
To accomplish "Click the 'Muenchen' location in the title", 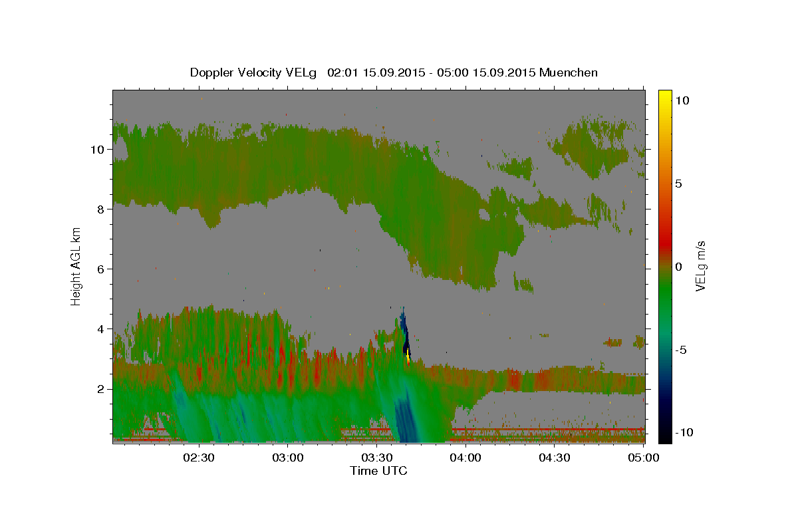I will point(569,72).
